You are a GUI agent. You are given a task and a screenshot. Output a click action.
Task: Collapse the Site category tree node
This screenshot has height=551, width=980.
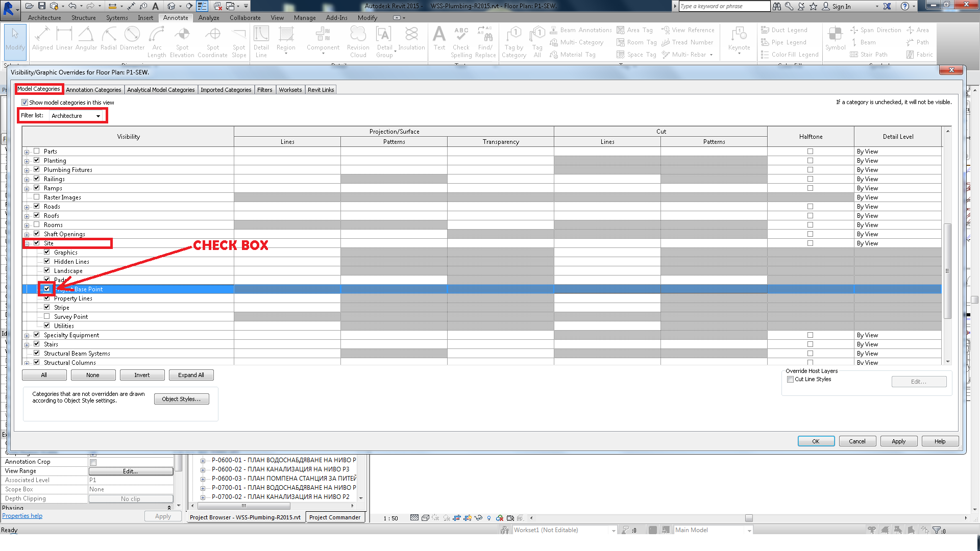27,243
